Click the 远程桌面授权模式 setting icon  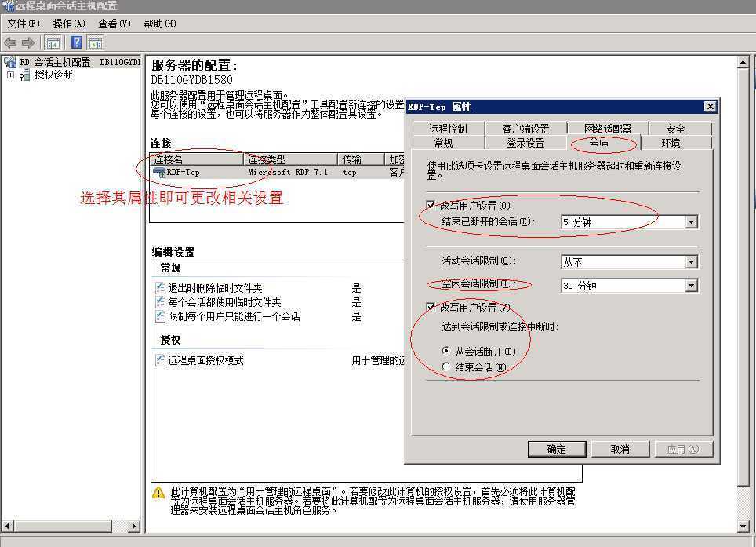[160, 360]
